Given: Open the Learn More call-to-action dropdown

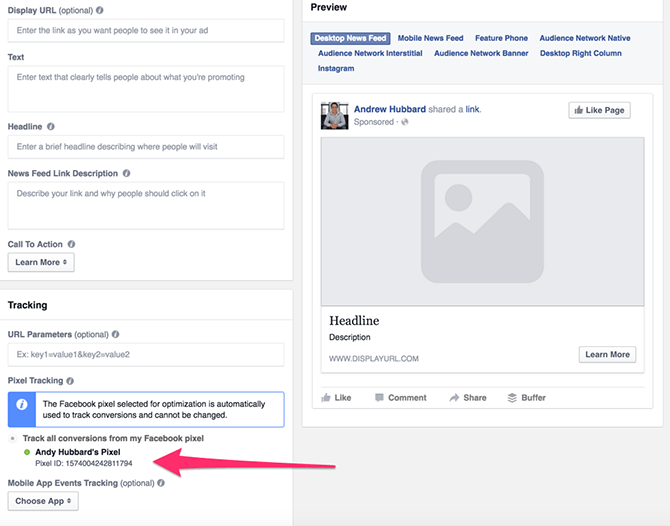Looking at the screenshot, I should (41, 262).
